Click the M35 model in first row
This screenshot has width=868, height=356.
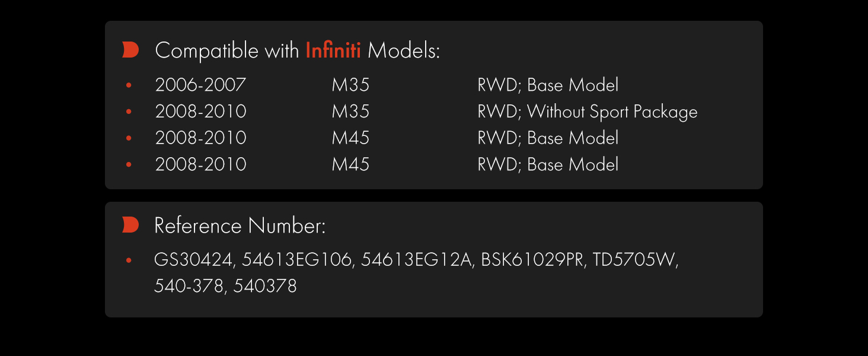(x=350, y=85)
